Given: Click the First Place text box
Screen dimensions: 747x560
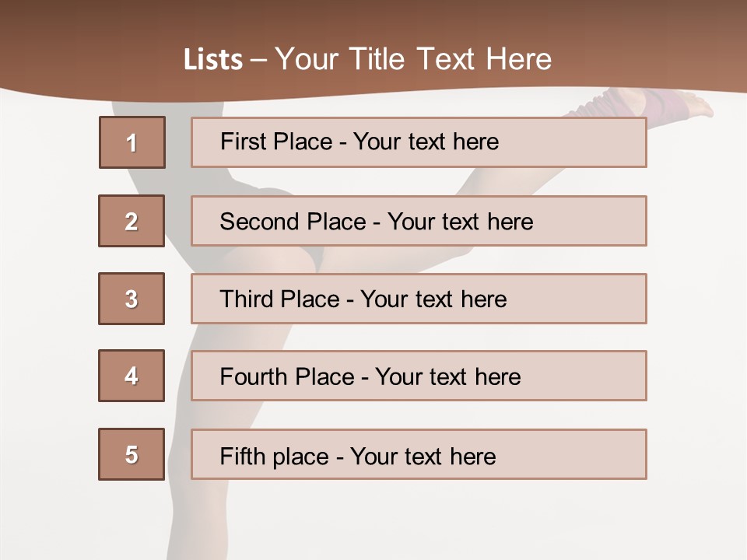Looking at the screenshot, I should (x=419, y=142).
